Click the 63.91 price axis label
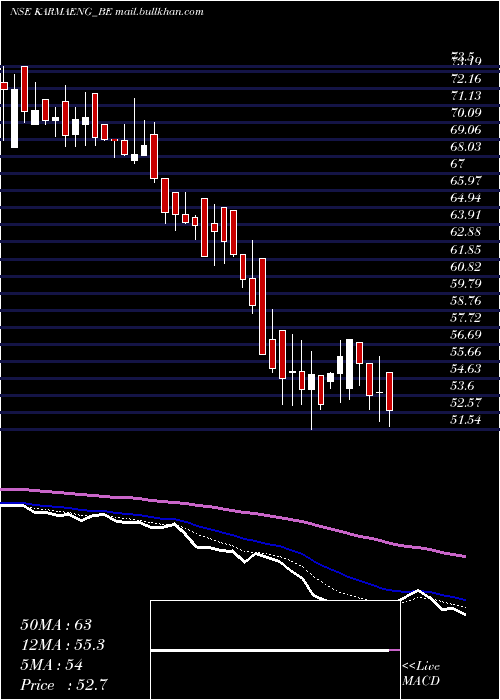500x700 pixels. tap(467, 215)
